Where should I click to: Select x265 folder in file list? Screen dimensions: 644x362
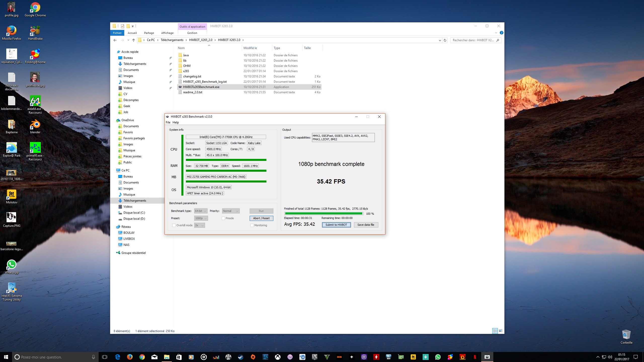(186, 71)
